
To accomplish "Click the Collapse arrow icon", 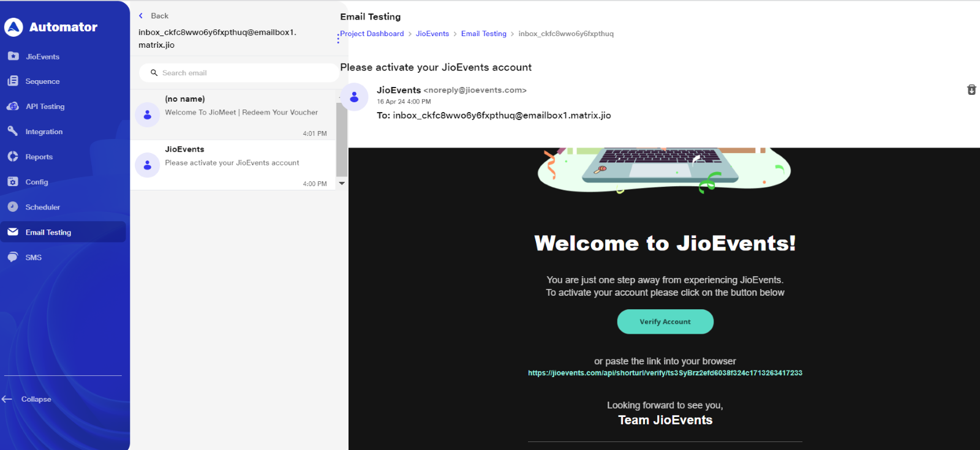I will coord(7,399).
